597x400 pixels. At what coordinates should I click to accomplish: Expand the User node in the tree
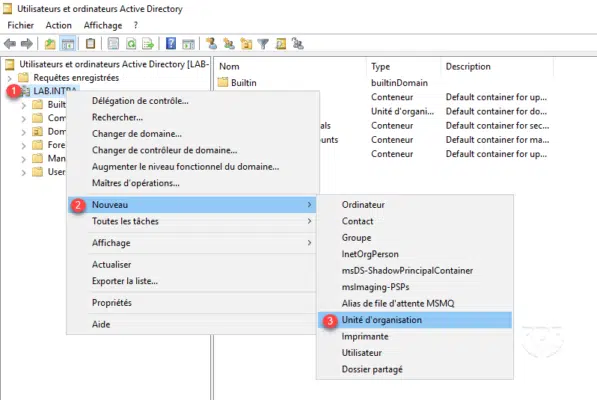[x=24, y=173]
